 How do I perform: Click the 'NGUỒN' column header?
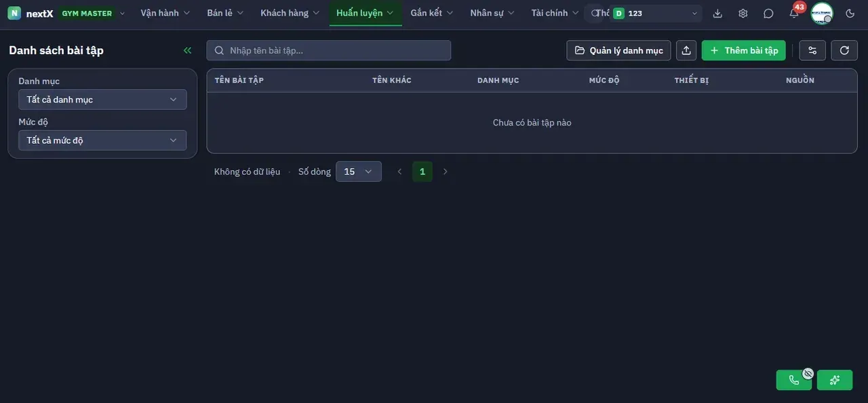point(800,80)
